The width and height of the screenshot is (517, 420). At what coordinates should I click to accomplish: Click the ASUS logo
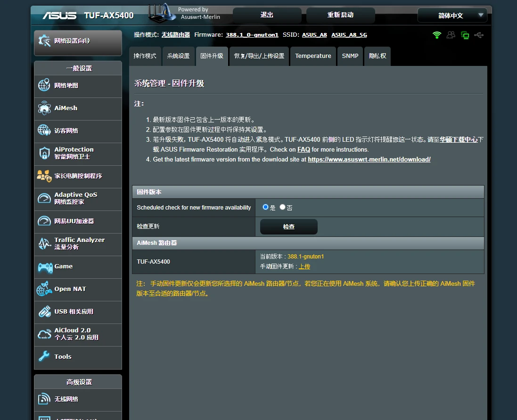(60, 15)
